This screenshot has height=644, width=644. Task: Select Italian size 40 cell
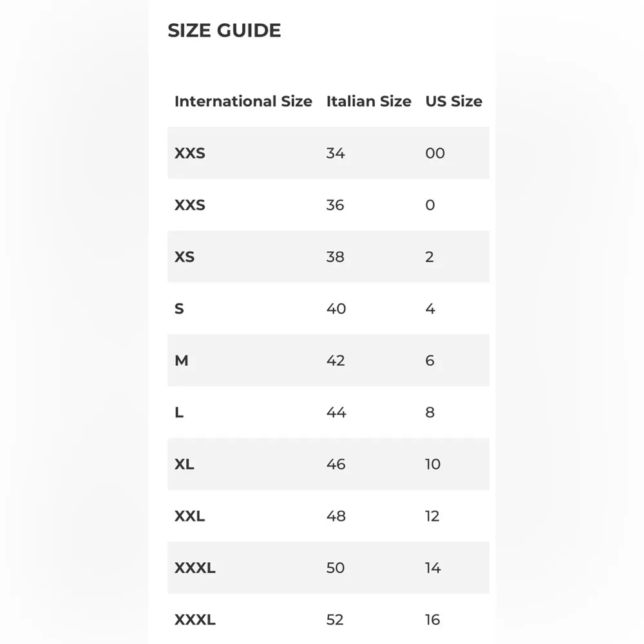336,308
